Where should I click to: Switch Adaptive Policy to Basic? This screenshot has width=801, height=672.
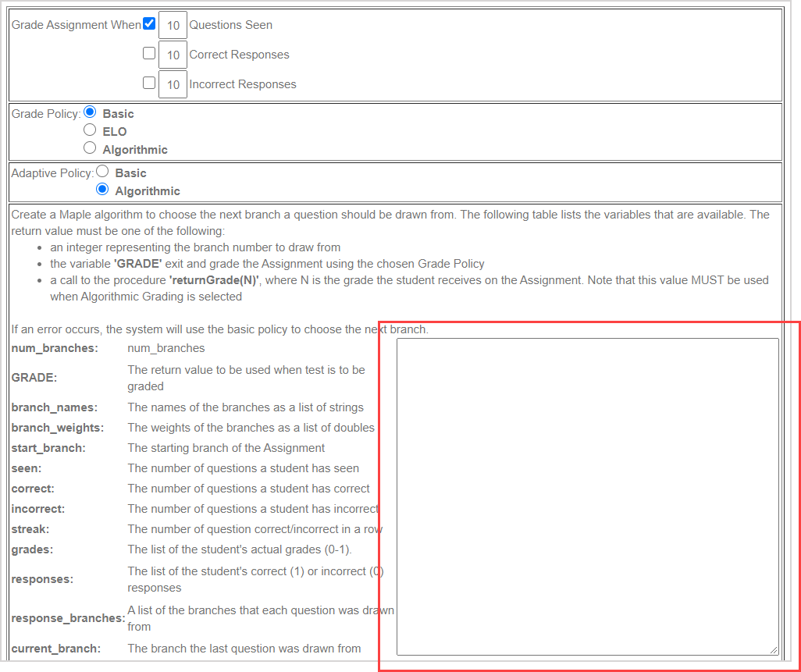102,172
